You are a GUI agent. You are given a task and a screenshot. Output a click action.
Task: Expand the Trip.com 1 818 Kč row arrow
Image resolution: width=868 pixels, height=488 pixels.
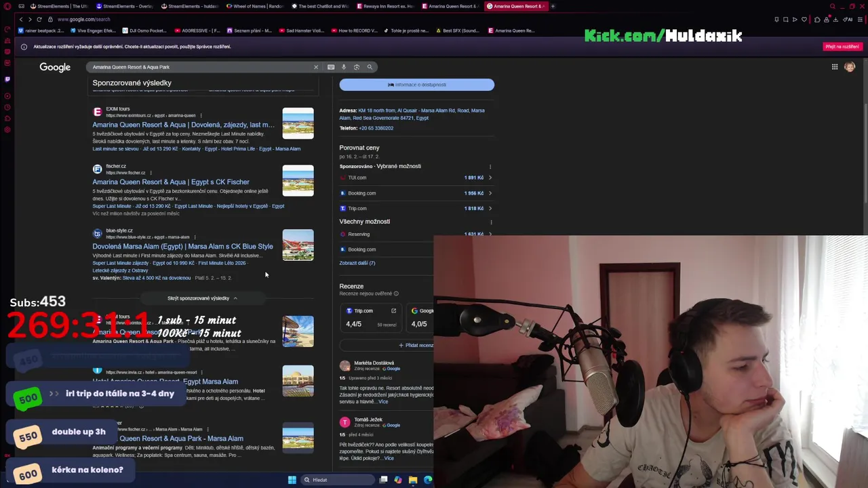[x=490, y=209]
